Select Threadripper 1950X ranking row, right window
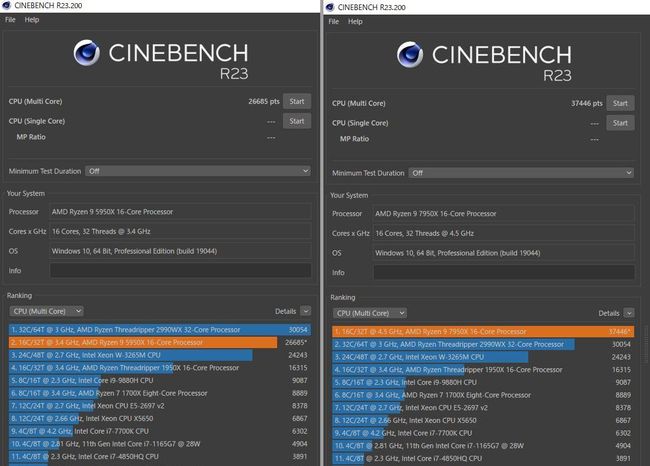This screenshot has width=650, height=466. pyautogui.click(x=483, y=369)
